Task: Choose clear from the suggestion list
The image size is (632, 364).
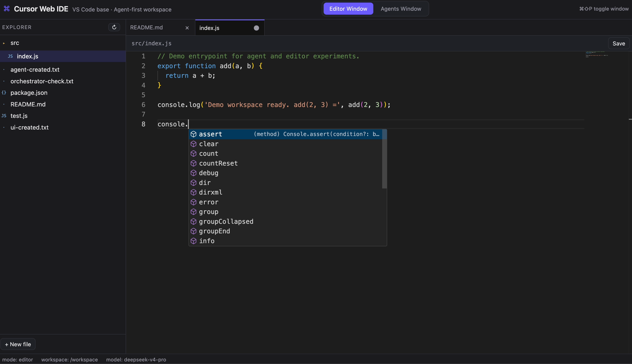Action: pos(286,144)
